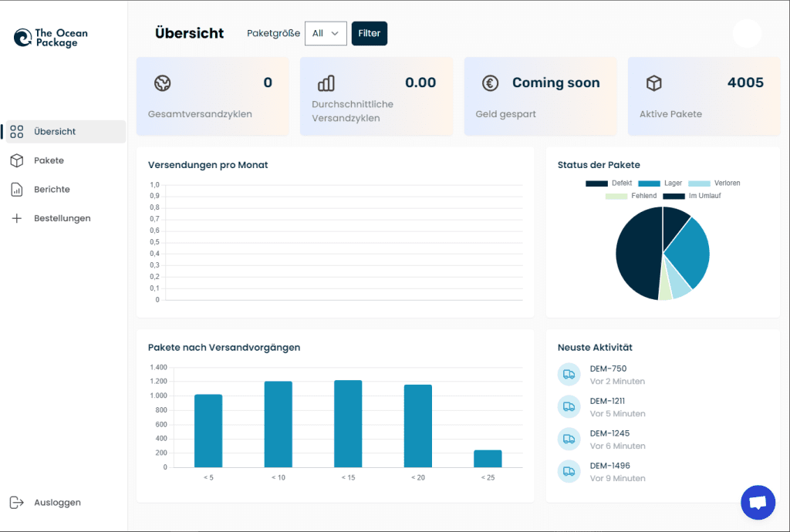Screen dimensions: 790x532
Task: Go to Berichte in the sidebar
Action: click(x=52, y=189)
